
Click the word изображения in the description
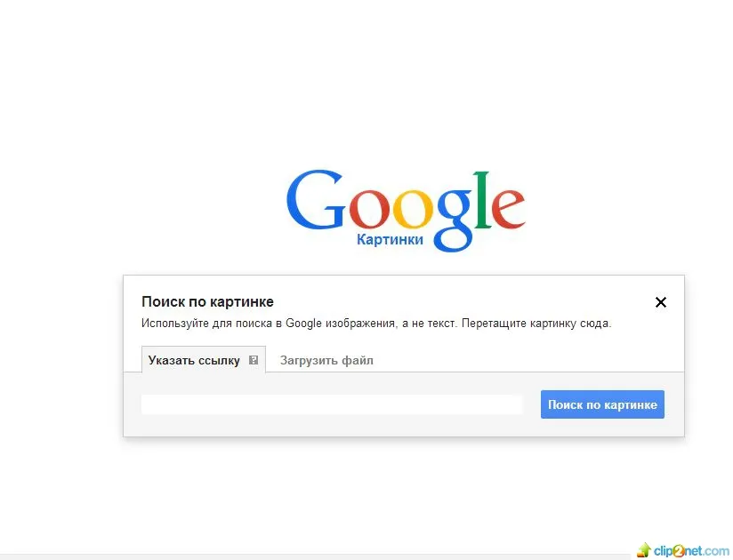point(360,324)
